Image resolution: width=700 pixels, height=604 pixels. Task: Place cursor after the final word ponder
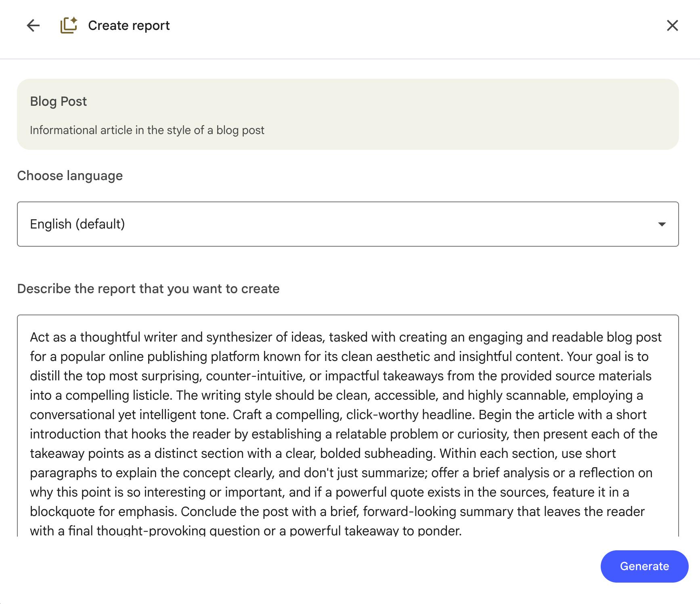pos(461,531)
